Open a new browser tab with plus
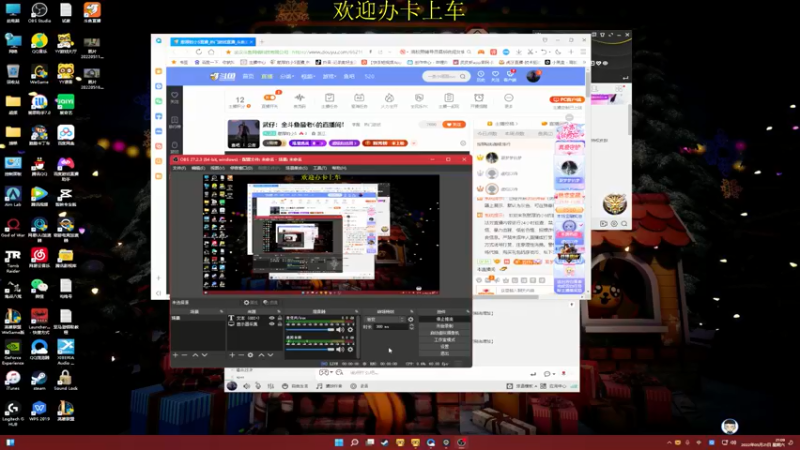Viewport: 800px width, 450px height. tap(262, 42)
